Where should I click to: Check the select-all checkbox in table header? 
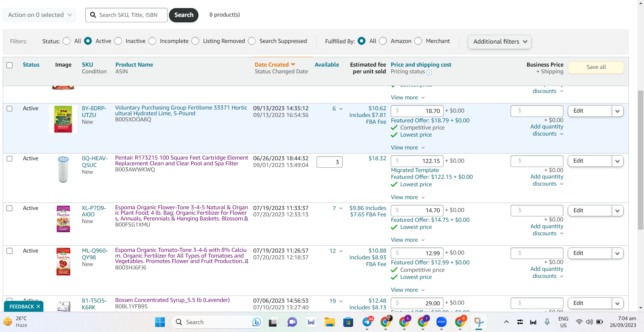point(9,65)
